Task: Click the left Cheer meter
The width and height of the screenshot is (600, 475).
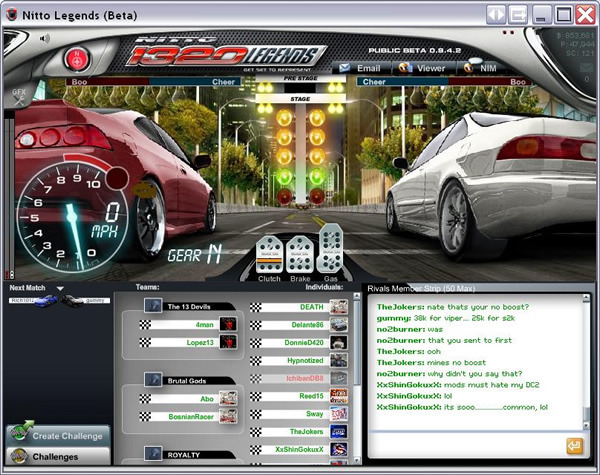Action: coord(195,82)
